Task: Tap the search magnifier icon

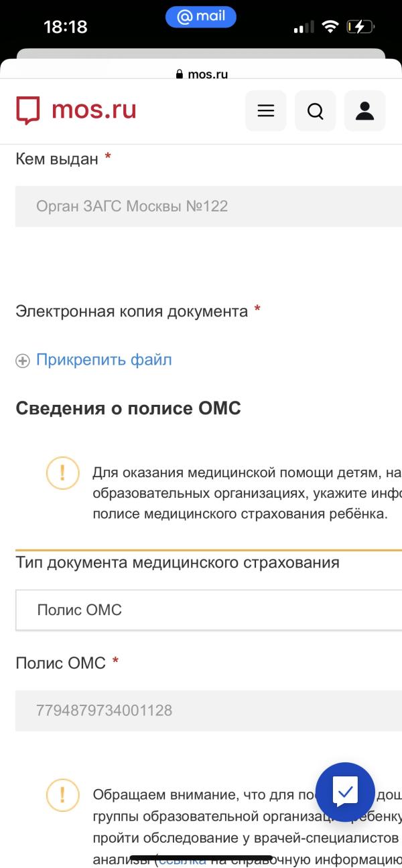Action: point(316,110)
